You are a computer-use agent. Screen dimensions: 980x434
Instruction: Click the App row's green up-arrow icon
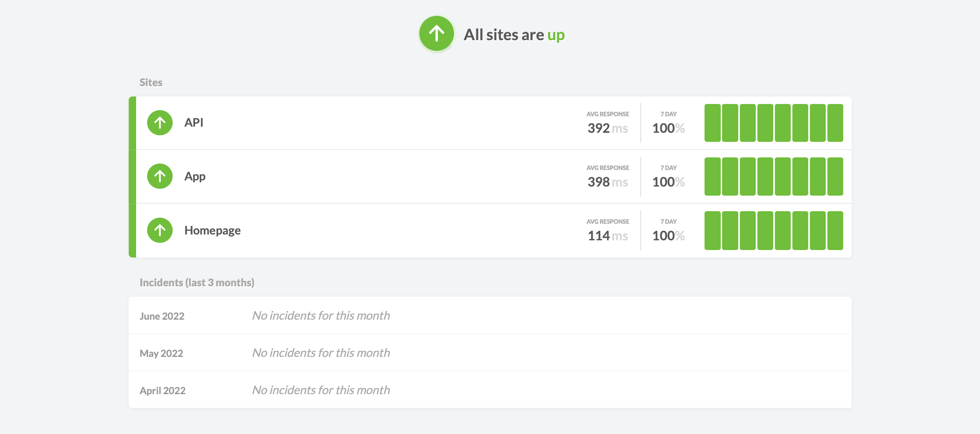(x=160, y=177)
